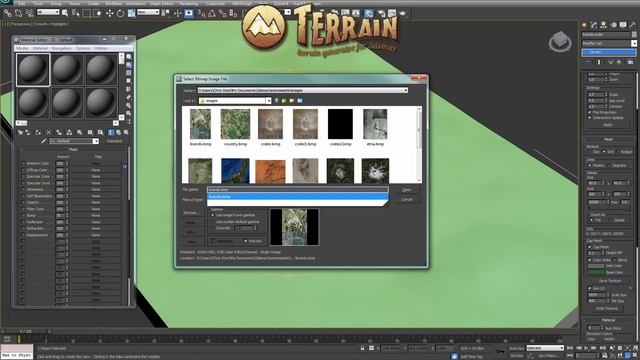Screen dimensions: 640x360
Task: Open material name dropdown in Material Editor
Action: pos(96,141)
